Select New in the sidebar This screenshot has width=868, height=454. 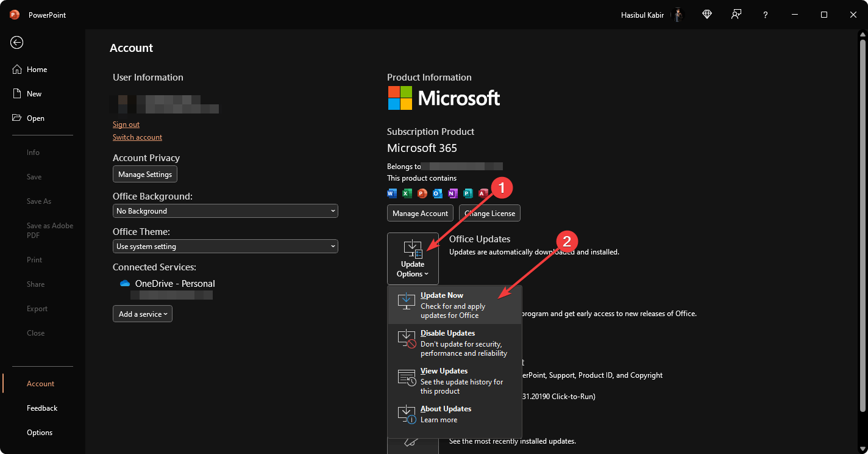(x=34, y=94)
